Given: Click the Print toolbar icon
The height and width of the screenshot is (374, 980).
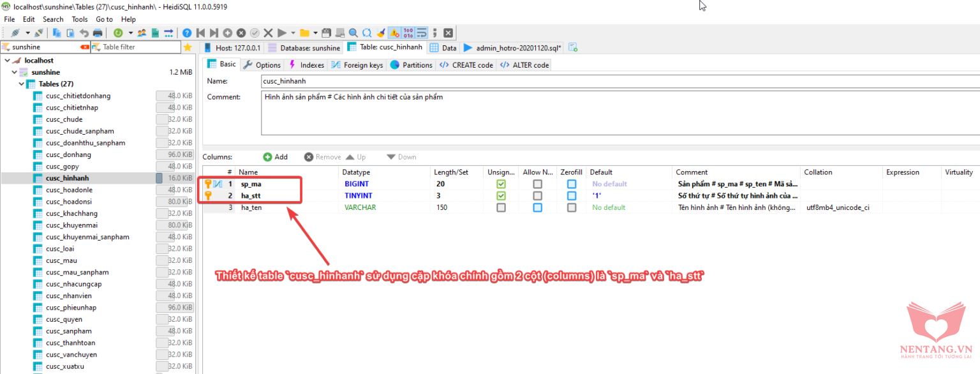Looking at the screenshot, I should click(98, 33).
